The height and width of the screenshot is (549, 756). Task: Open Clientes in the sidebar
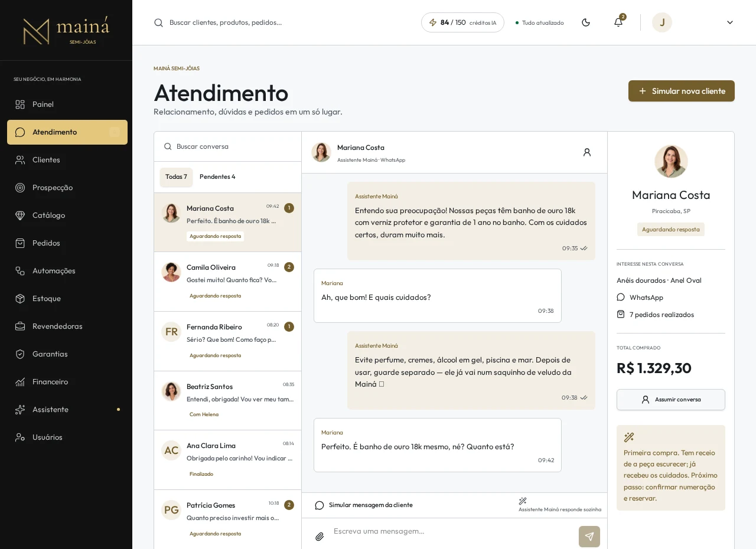67,160
